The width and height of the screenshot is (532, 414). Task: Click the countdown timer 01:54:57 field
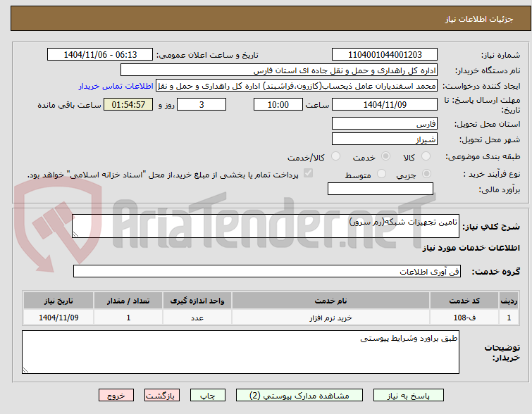pyautogui.click(x=128, y=104)
